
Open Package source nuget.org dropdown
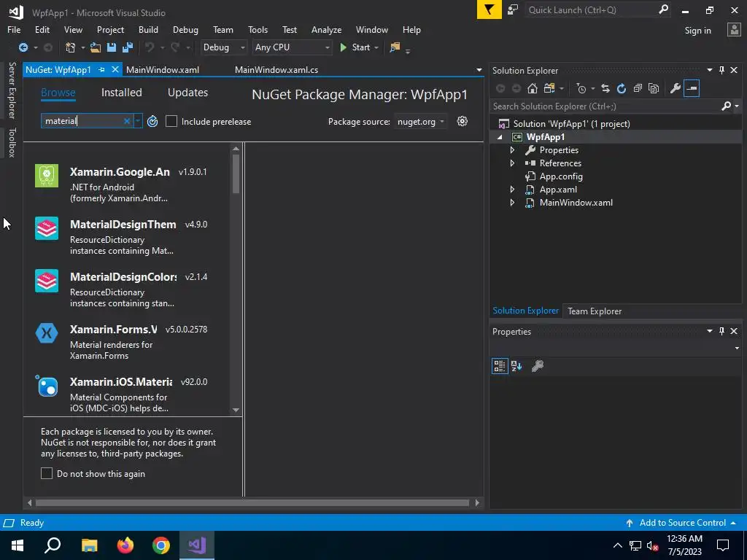[421, 122]
